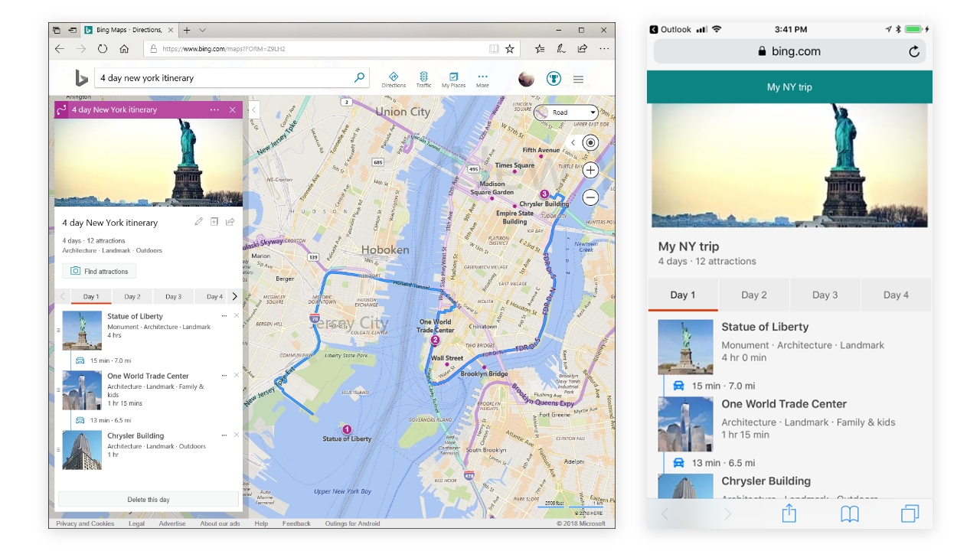980x551 pixels.
Task: Select Day 2 tab in mobile My NY trip
Action: tap(754, 295)
